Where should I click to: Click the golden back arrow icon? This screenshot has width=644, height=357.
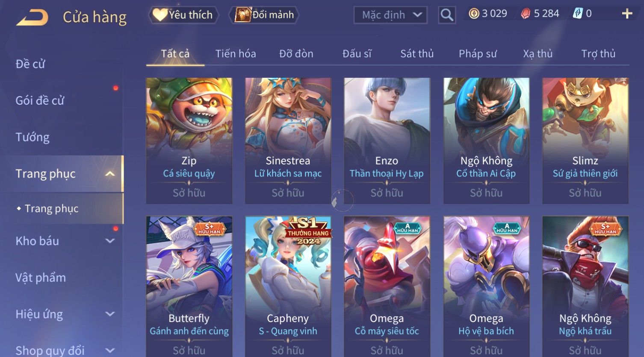(32, 18)
